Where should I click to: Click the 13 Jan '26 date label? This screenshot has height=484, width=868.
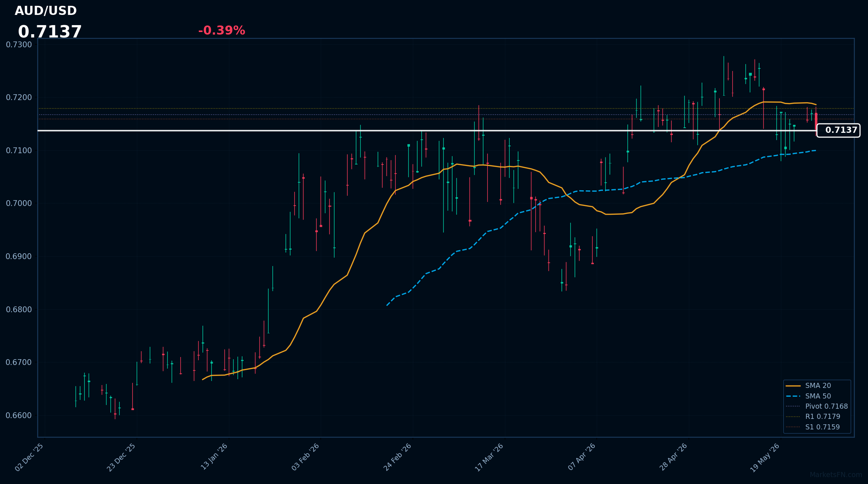pyautogui.click(x=214, y=457)
